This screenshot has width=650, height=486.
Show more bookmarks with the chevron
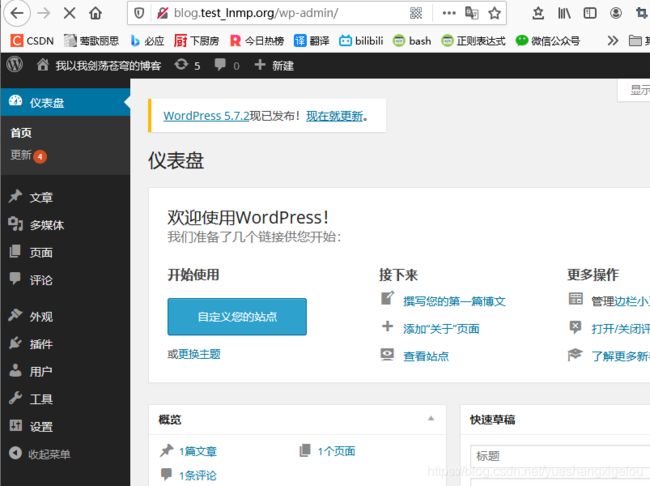point(612,41)
